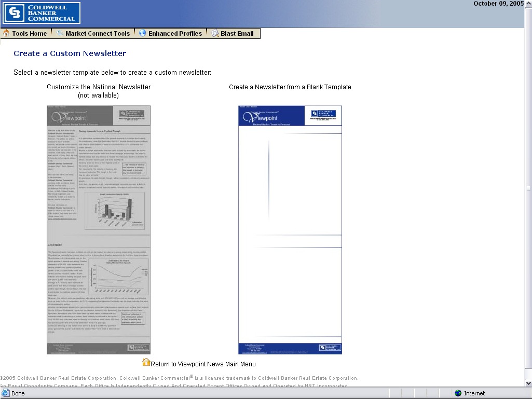Click Create a Newsletter from a Blank Template text
Image resolution: width=532 pixels, height=399 pixels.
pyautogui.click(x=290, y=87)
